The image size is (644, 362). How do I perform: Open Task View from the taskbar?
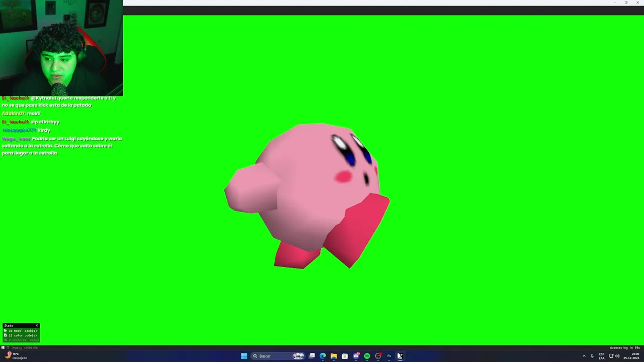coord(312,356)
